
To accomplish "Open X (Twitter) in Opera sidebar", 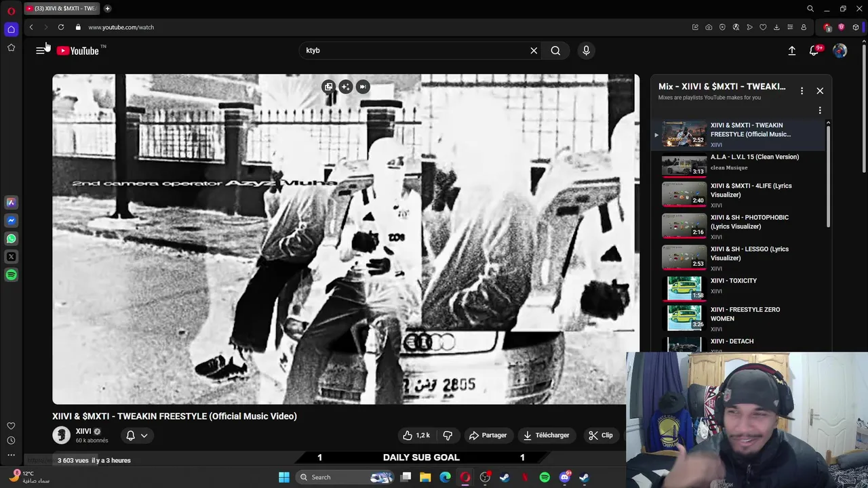I will coord(11,257).
